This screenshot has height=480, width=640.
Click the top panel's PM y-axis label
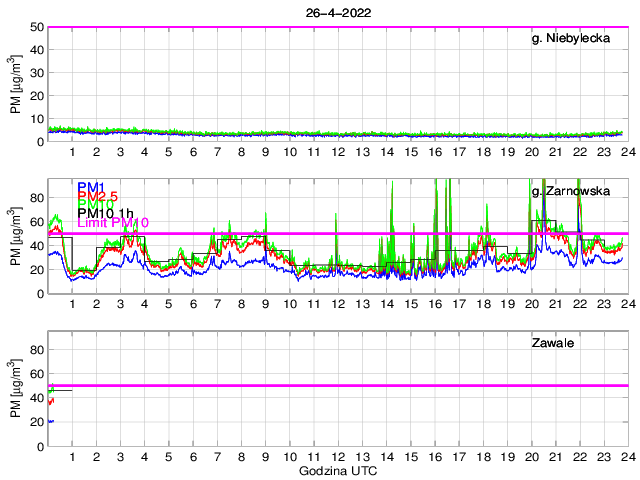point(15,85)
